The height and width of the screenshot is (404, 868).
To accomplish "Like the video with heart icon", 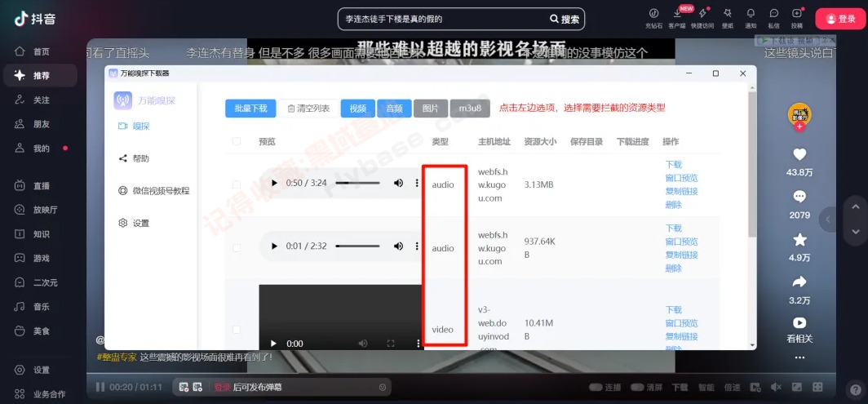I will pyautogui.click(x=799, y=154).
